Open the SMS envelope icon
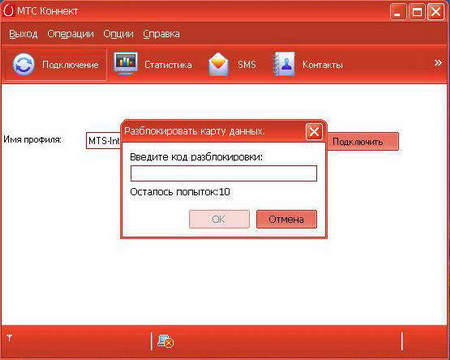This screenshot has height=360, width=450. point(219,64)
